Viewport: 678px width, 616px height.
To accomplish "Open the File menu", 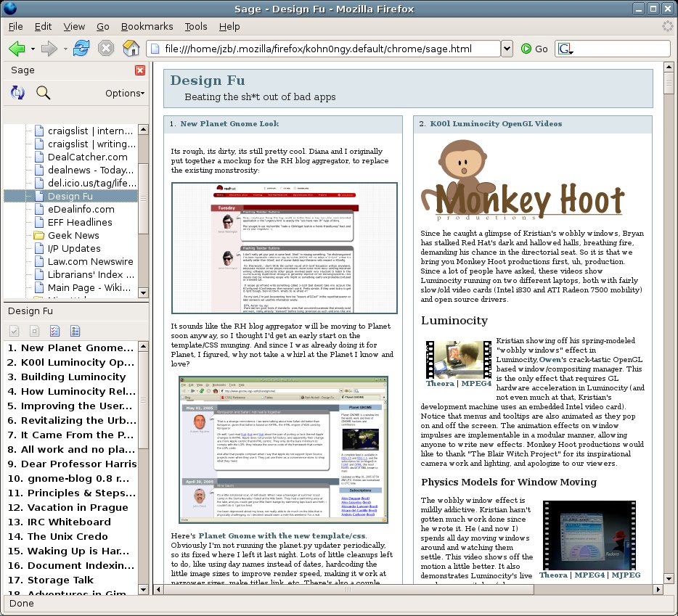I will tap(15, 27).
